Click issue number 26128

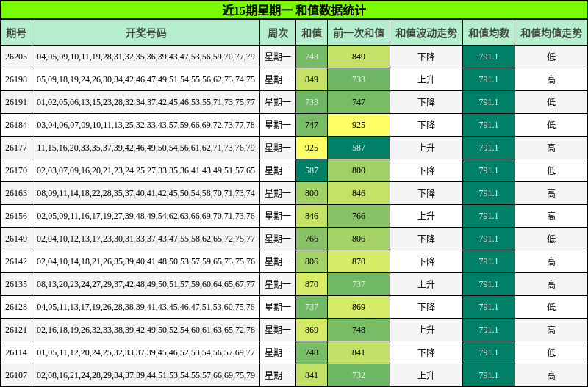click(16, 307)
